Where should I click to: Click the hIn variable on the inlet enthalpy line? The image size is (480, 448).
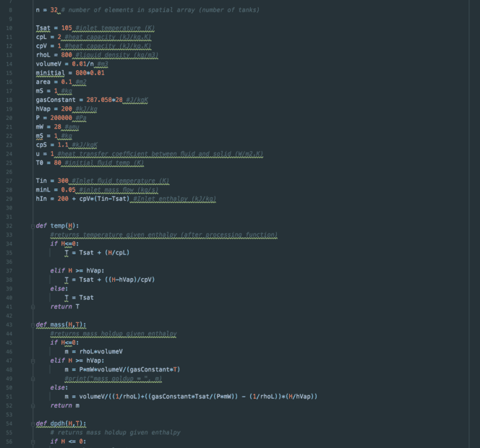pyautogui.click(x=40, y=198)
